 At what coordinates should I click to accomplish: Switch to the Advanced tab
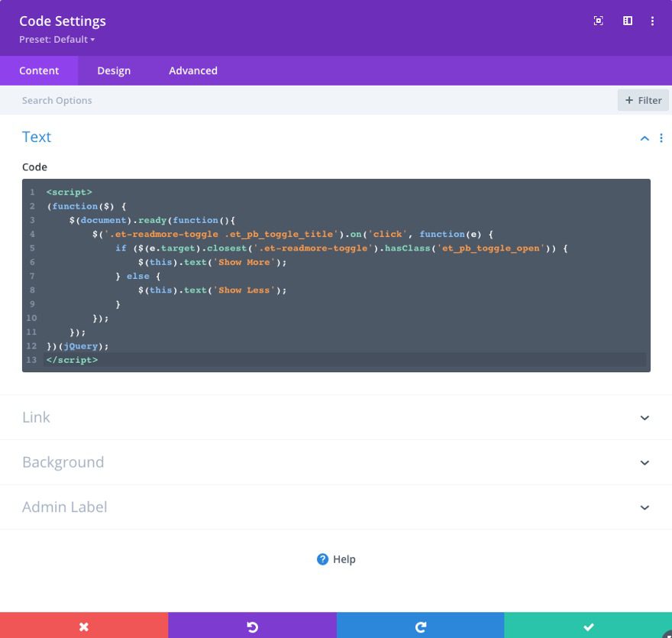(192, 70)
